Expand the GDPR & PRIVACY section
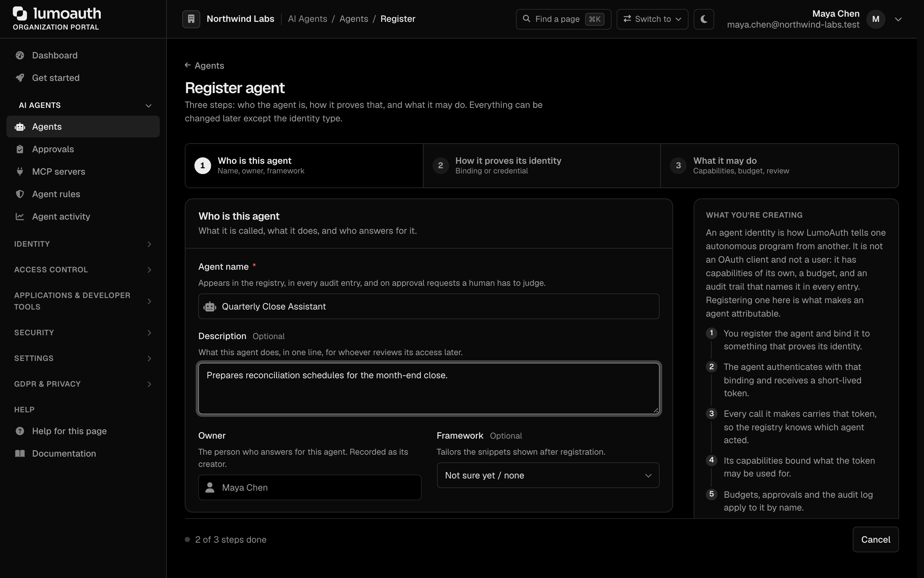Screen dimensions: 924x578 click(83, 384)
